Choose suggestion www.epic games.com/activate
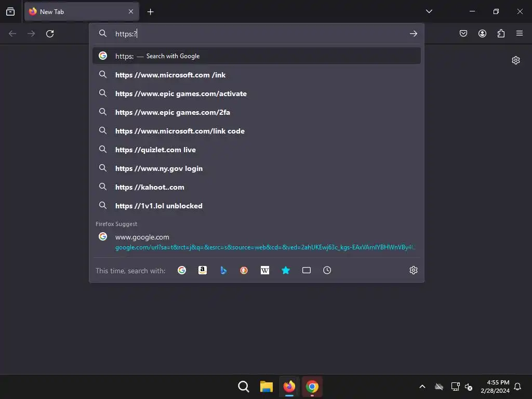The width and height of the screenshot is (532, 399). coord(257,94)
